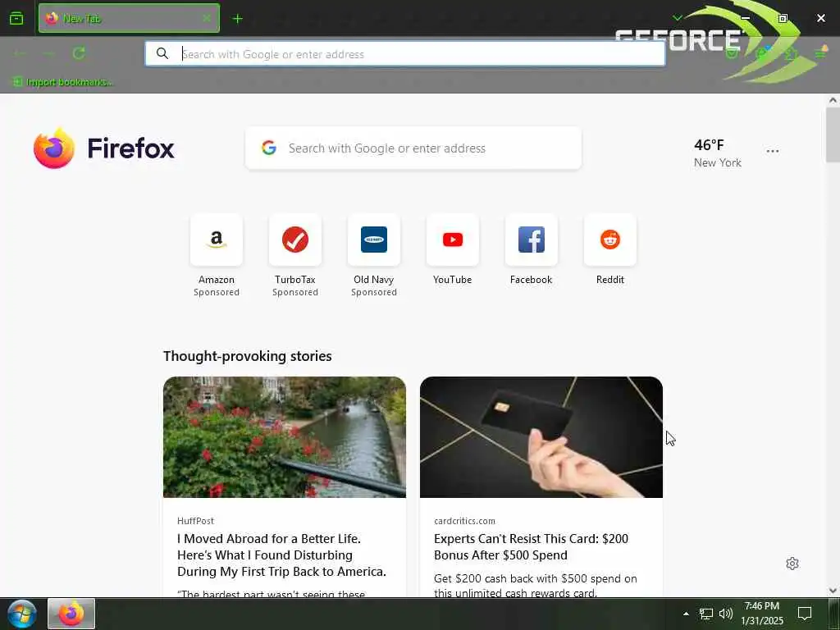Open the Old Navy sponsored shortcut
Screen dimensions: 840x630
click(374, 240)
